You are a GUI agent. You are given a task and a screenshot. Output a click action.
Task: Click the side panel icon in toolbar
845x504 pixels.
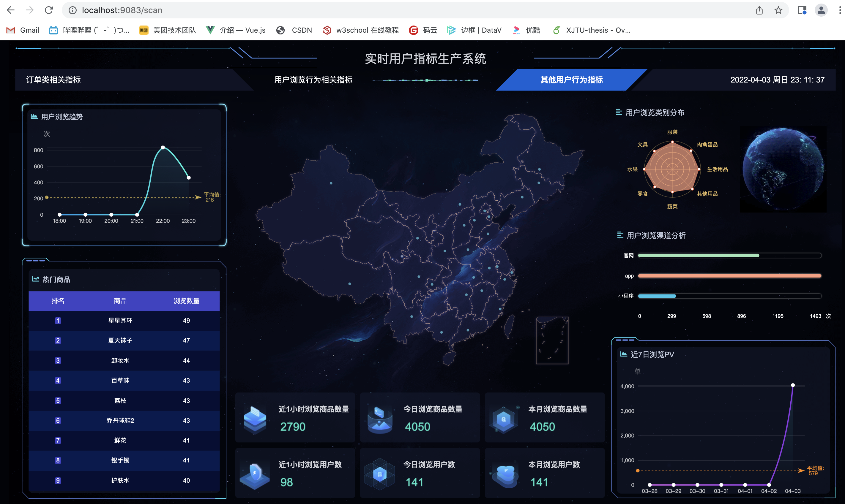[802, 10]
